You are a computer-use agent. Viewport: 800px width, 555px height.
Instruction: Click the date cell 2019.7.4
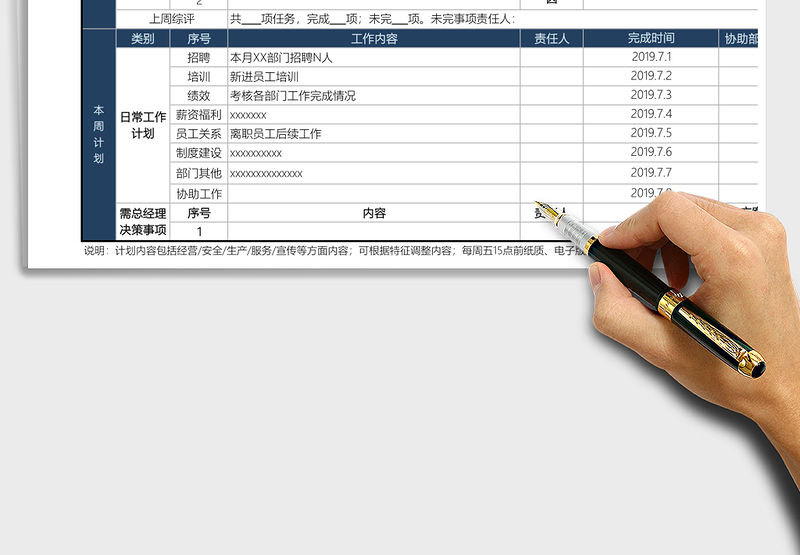[651, 115]
